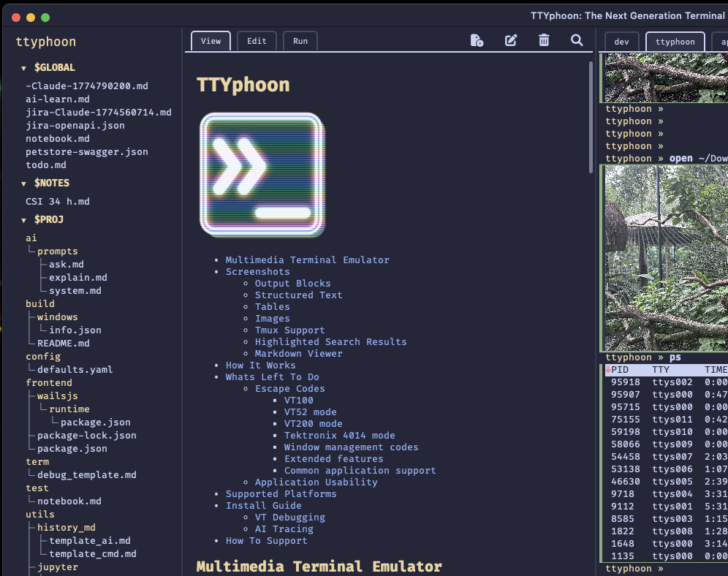Open ai-learn.md in sidebar
The width and height of the screenshot is (728, 576).
point(58,99)
